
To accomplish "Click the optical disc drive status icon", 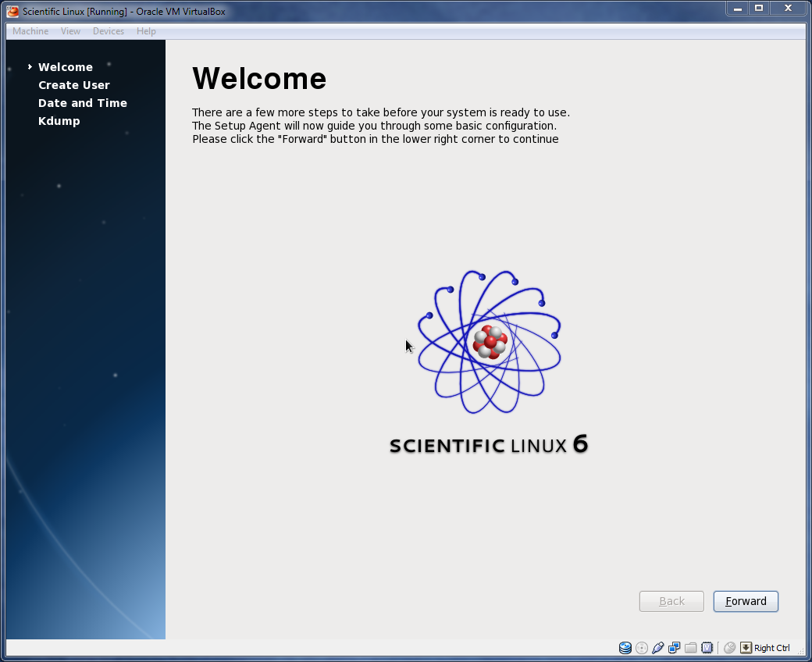I will [642, 647].
